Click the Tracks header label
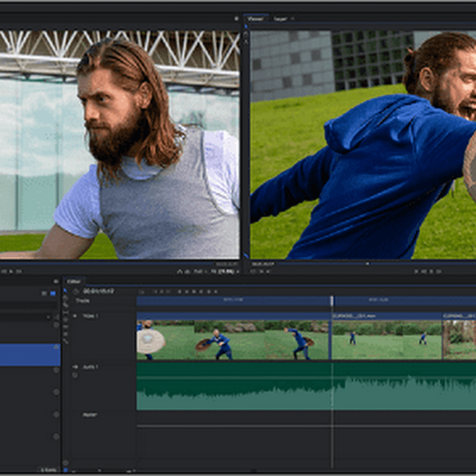476x476 pixels. tap(83, 301)
